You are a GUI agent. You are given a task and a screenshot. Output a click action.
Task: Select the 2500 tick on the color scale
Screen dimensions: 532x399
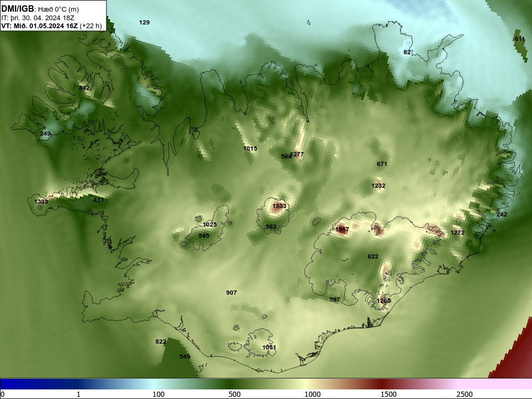tap(464, 394)
